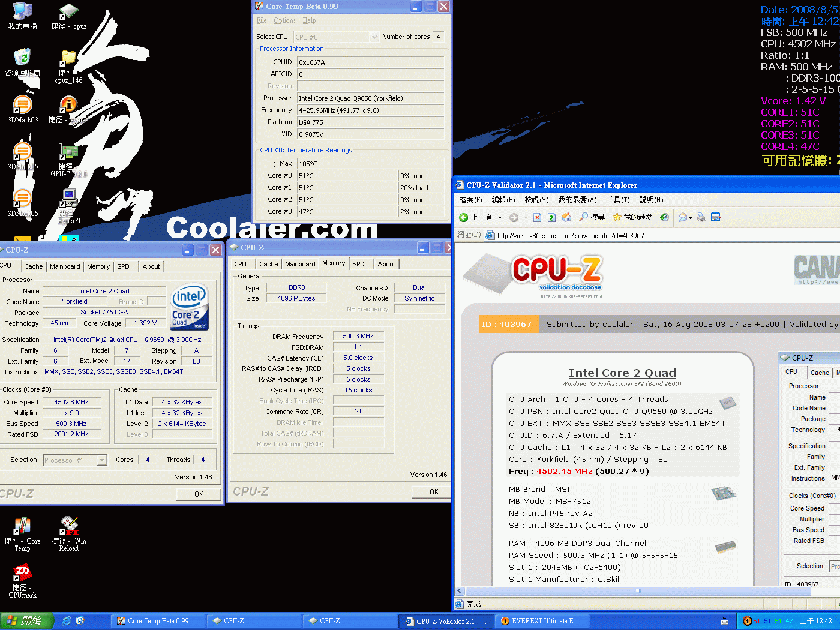The image size is (840, 630).
Task: Open the 我的電腦 desktop icon
Action: 22,16
